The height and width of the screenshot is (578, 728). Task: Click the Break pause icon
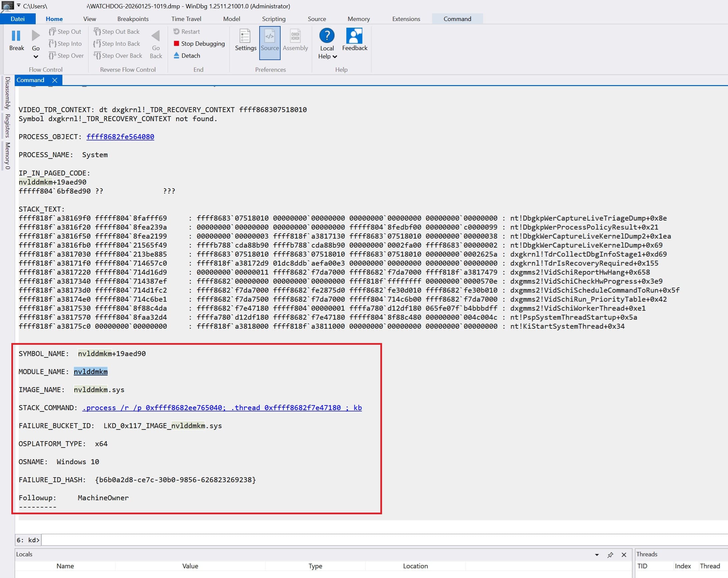pyautogui.click(x=16, y=36)
